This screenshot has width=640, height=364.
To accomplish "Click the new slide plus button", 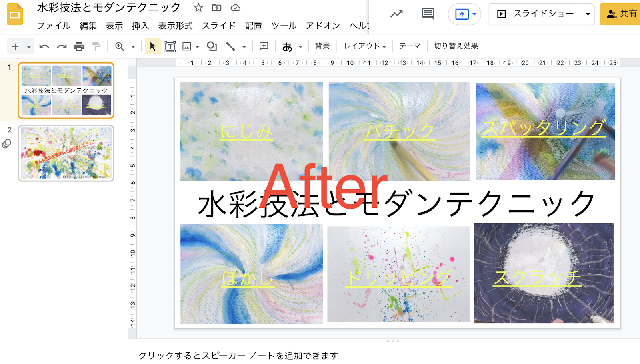I will [x=15, y=46].
